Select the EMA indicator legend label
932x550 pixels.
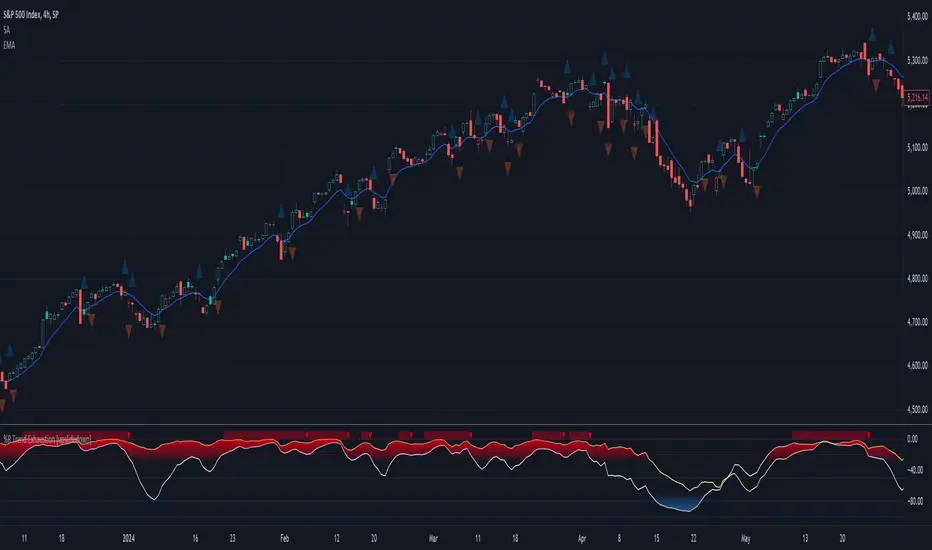pos(9,45)
